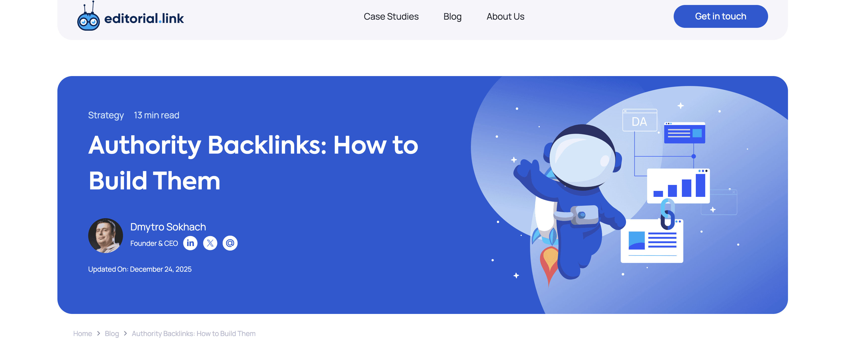Click the breadcrumb chevron after Home
Image resolution: width=868 pixels, height=345 pixels.
(98, 333)
